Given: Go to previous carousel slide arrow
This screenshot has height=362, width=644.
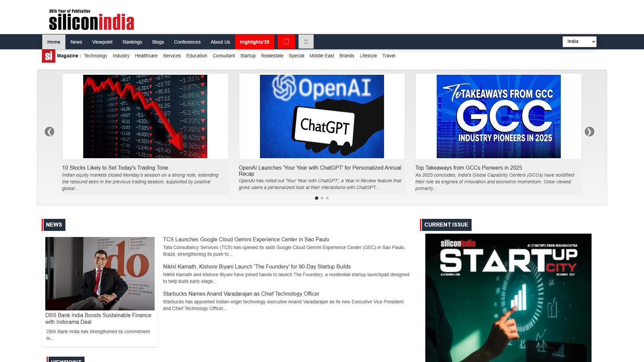Looking at the screenshot, I should [49, 132].
